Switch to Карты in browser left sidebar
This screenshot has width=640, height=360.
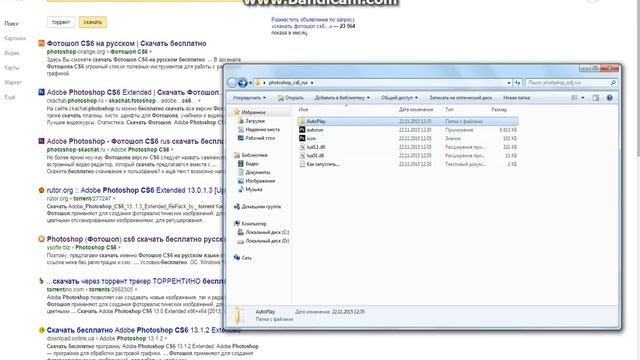[12, 68]
